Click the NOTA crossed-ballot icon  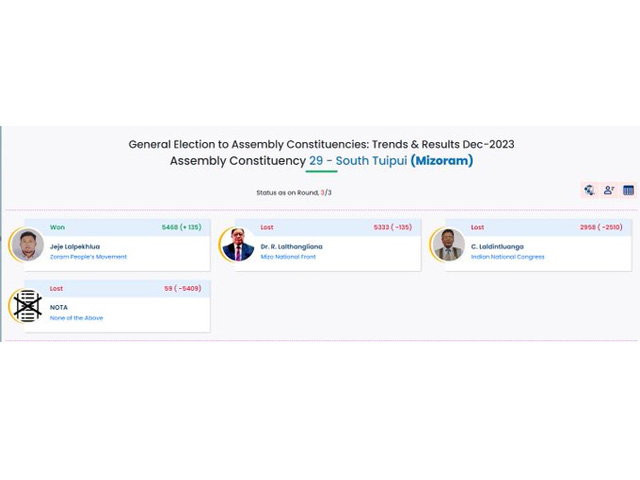pos(28,306)
